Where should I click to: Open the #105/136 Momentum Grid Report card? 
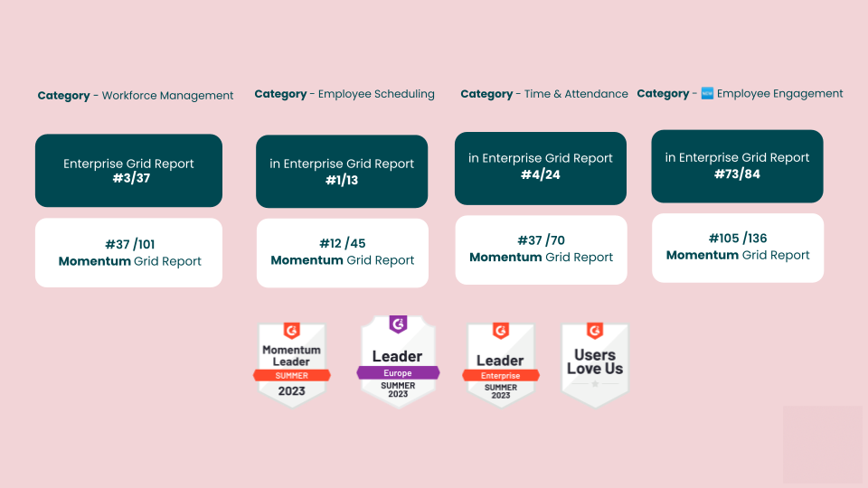(x=737, y=248)
